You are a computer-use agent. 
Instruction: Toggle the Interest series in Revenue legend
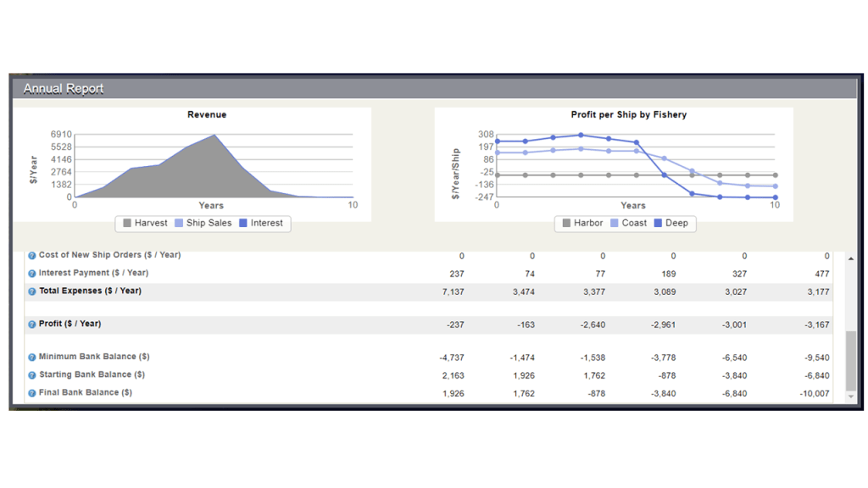pos(260,223)
